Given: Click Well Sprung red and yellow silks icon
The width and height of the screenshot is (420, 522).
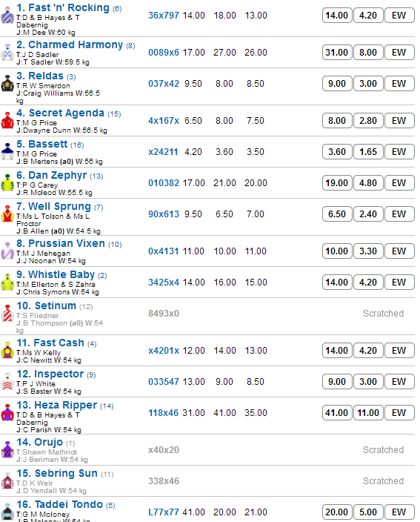Looking at the screenshot, I should [x=7, y=214].
